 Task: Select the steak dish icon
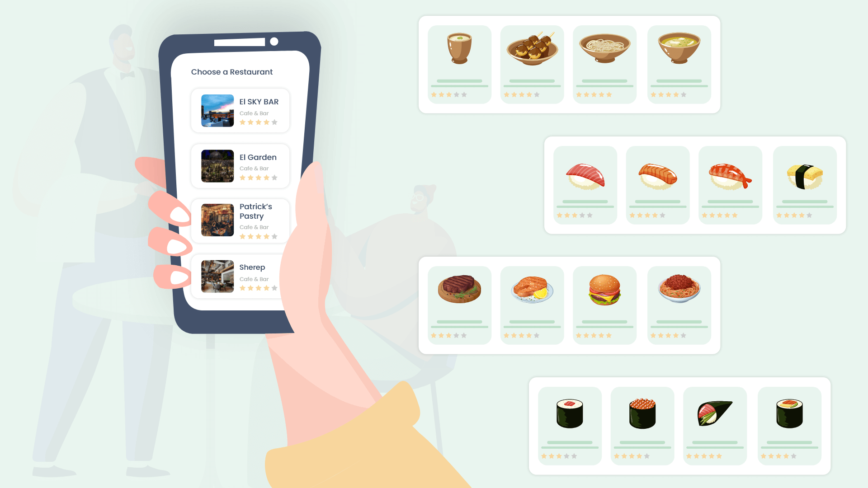(x=459, y=289)
